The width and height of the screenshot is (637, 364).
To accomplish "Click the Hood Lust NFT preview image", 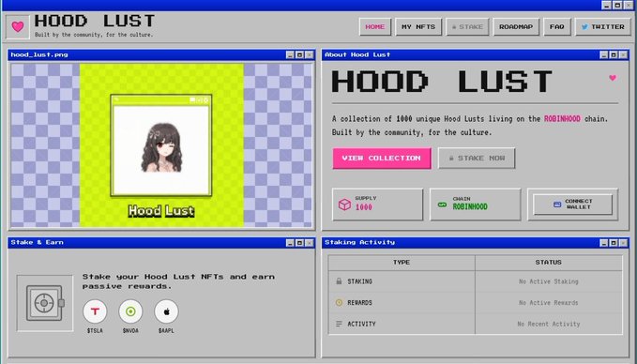I will click(x=161, y=145).
